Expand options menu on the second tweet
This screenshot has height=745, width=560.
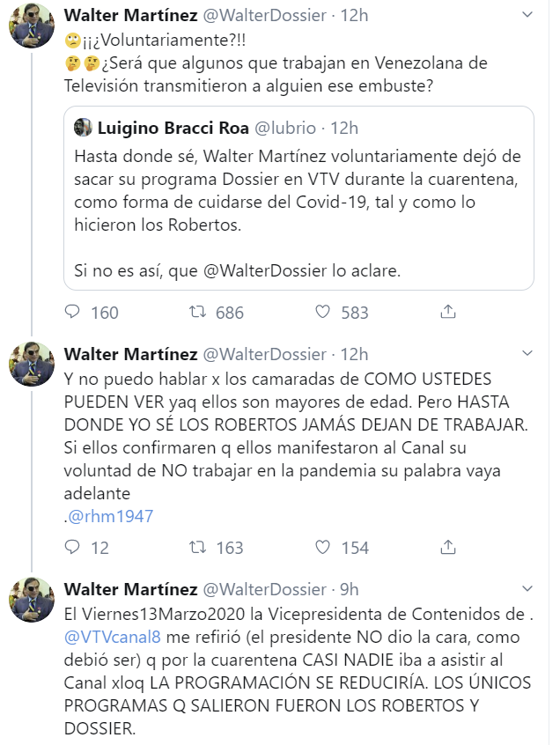tap(527, 354)
